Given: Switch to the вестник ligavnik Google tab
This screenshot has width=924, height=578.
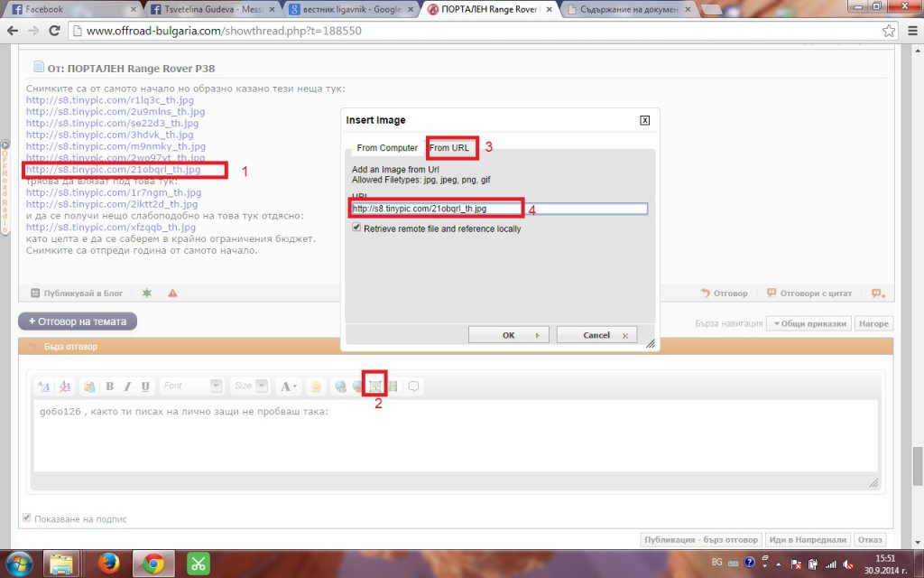Looking at the screenshot, I should pos(351,9).
